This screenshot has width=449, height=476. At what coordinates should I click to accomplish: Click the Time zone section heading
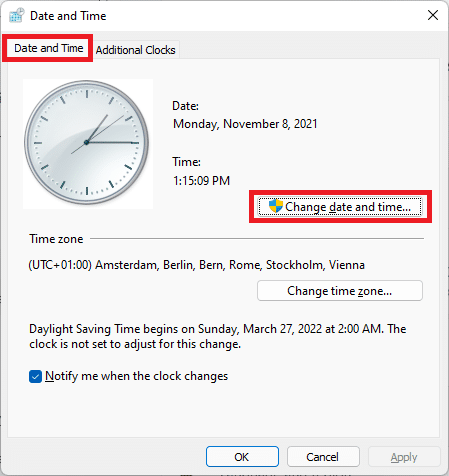[56, 239]
